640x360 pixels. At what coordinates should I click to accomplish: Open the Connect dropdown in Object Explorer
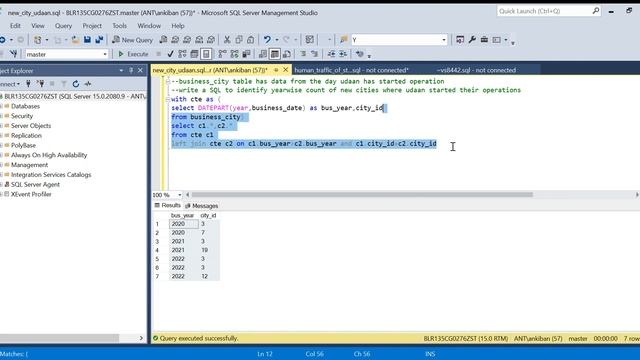coord(10,84)
